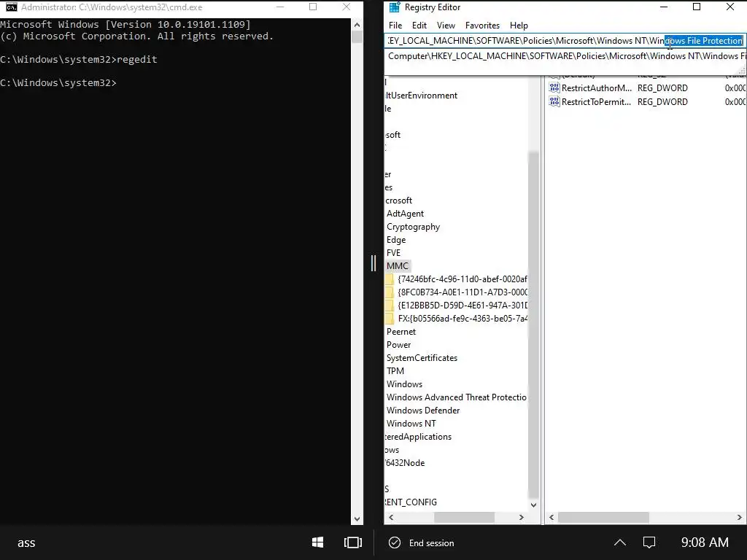
Task: Select the Peernet registry key
Action: (401, 332)
